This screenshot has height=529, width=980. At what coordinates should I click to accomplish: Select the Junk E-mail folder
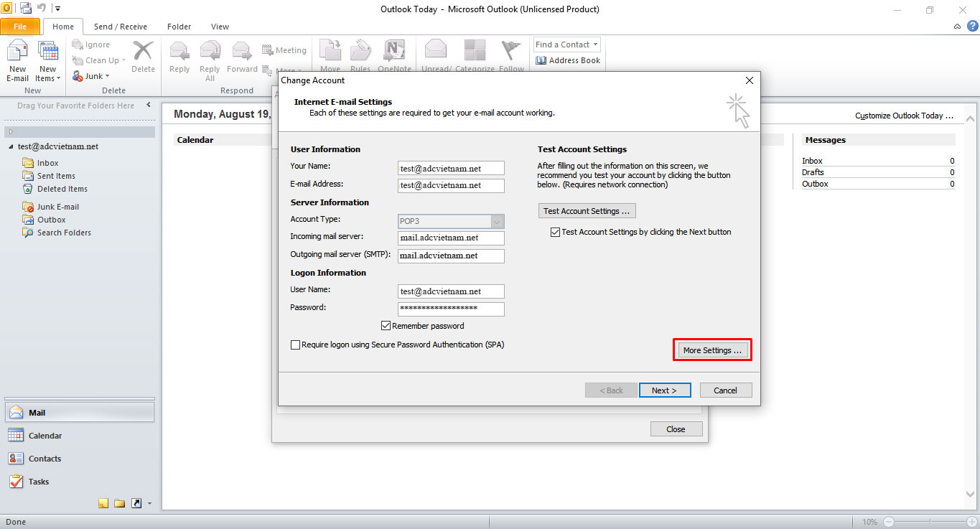(57, 207)
